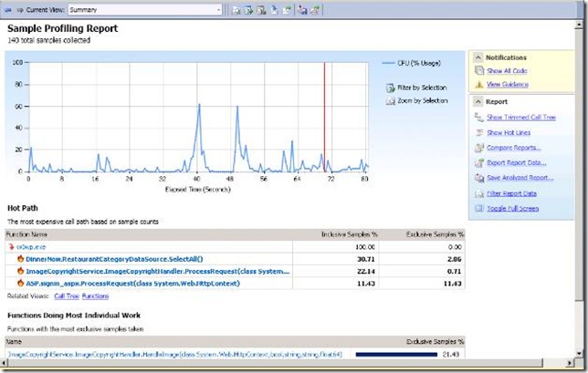The image size is (588, 373).
Task: Open the ASP.signin_aspx.ProcessRequest function link
Action: coord(132,283)
